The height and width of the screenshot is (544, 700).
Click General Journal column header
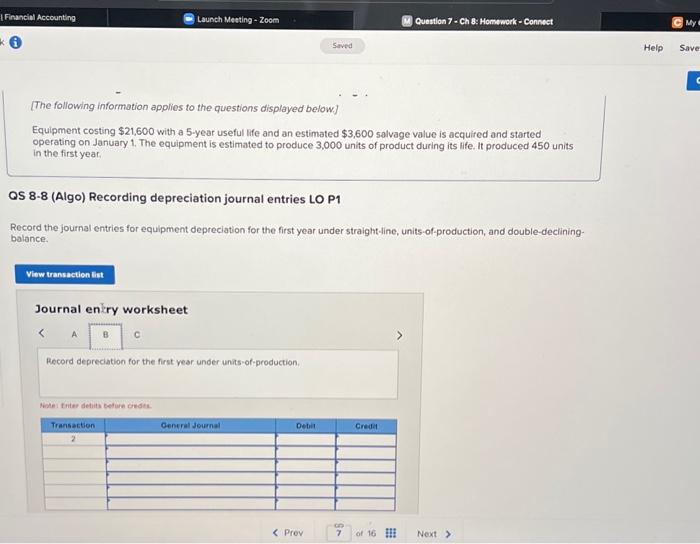tap(191, 426)
